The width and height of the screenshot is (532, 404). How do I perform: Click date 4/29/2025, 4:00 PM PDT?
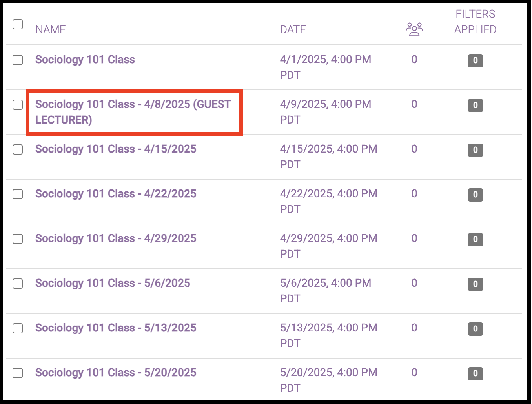coord(329,246)
